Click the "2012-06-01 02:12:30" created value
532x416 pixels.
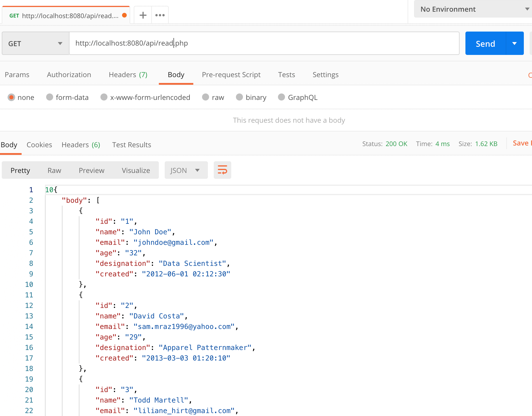coord(186,274)
